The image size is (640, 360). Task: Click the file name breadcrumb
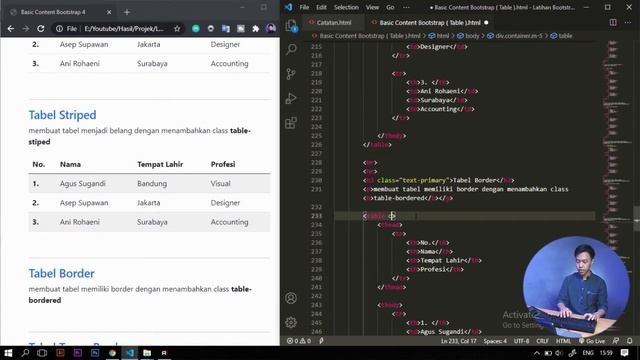(x=366, y=36)
